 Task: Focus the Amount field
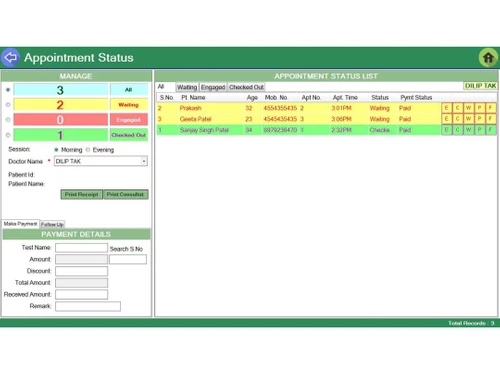pyautogui.click(x=81, y=259)
